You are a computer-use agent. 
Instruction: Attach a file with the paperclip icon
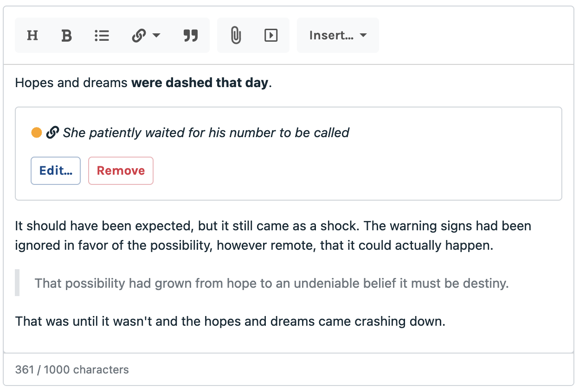(x=236, y=35)
